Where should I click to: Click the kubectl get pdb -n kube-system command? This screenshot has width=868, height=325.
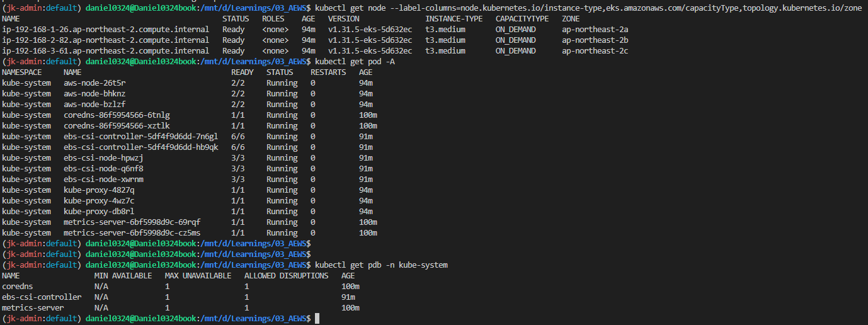coord(381,265)
